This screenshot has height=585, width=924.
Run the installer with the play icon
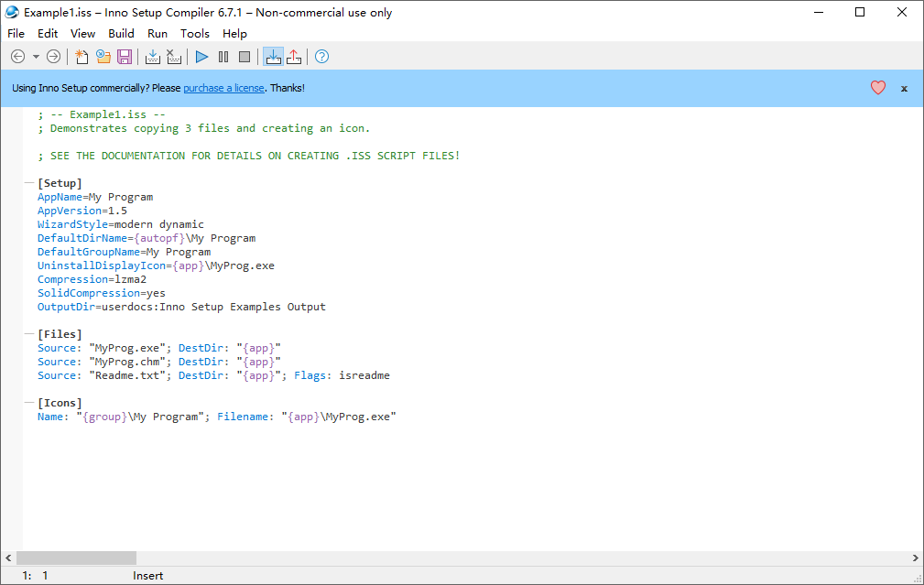click(x=202, y=57)
